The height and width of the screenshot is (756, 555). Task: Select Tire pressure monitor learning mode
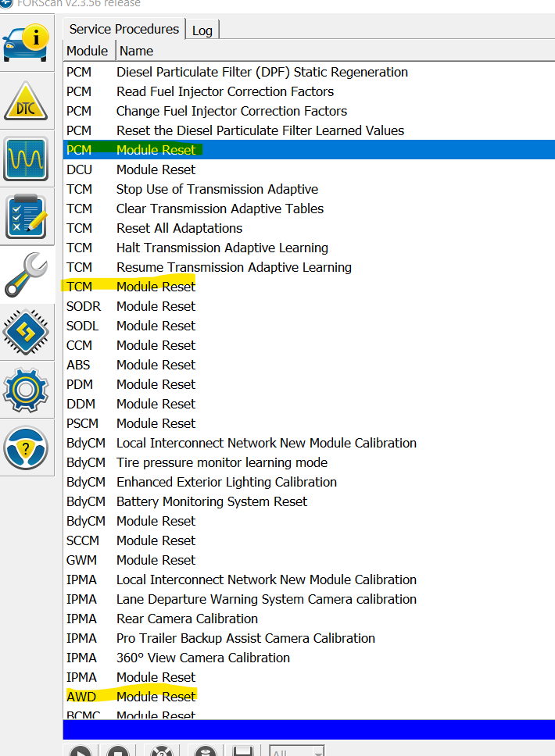point(309,462)
